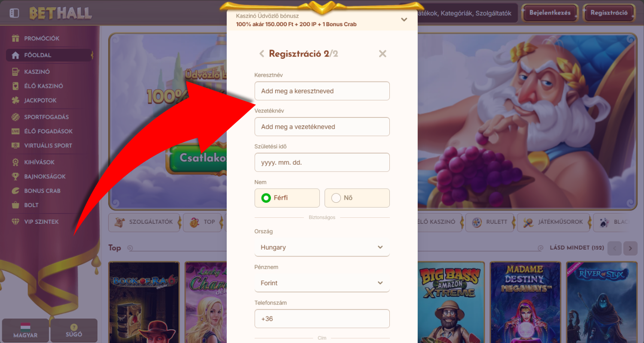The width and height of the screenshot is (644, 343).
Task: Click the Bejelentkezés button
Action: point(550,13)
